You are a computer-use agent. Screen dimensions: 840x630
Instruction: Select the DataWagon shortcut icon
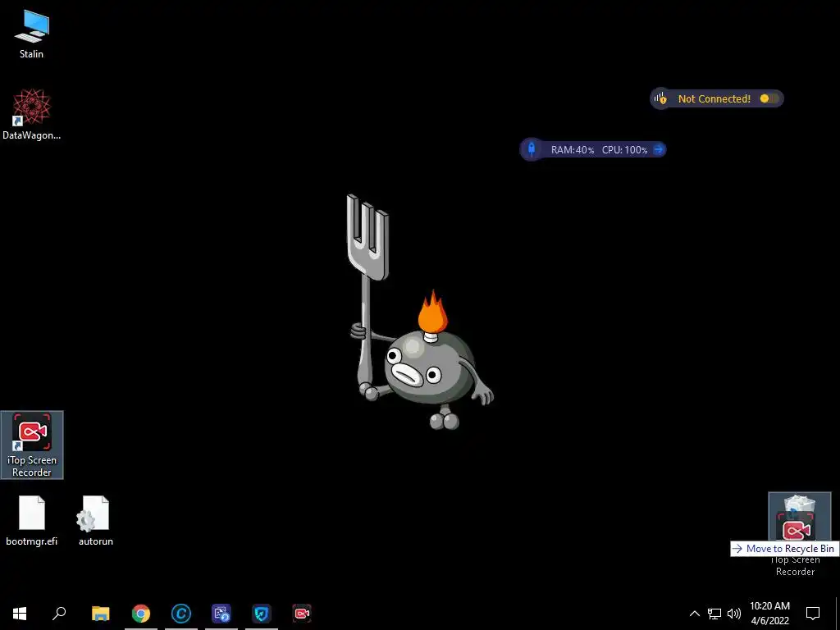coord(32,114)
